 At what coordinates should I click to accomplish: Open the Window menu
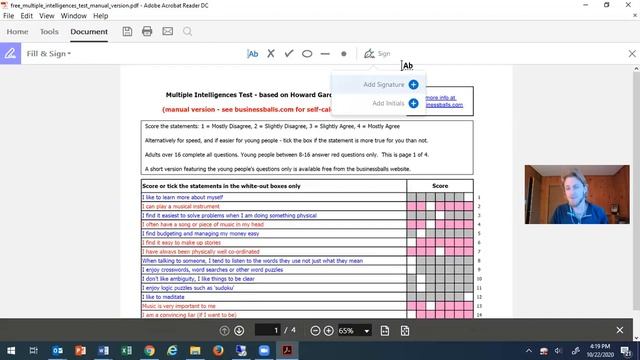73,16
